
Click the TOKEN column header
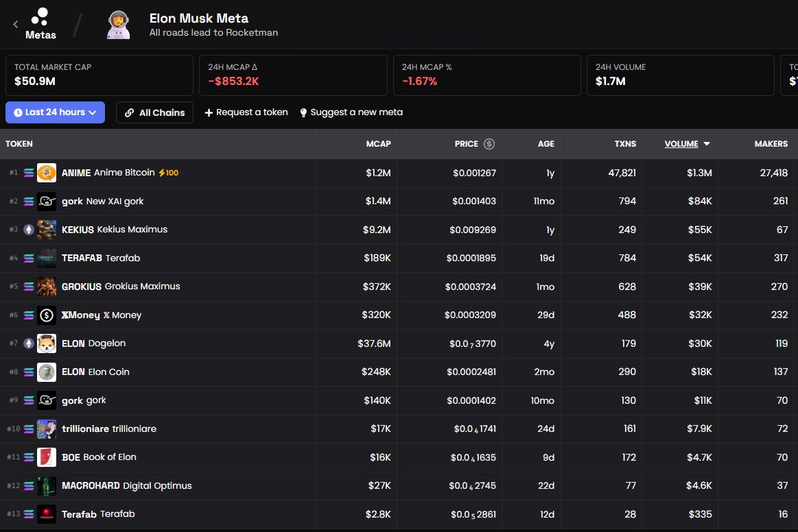(19, 144)
